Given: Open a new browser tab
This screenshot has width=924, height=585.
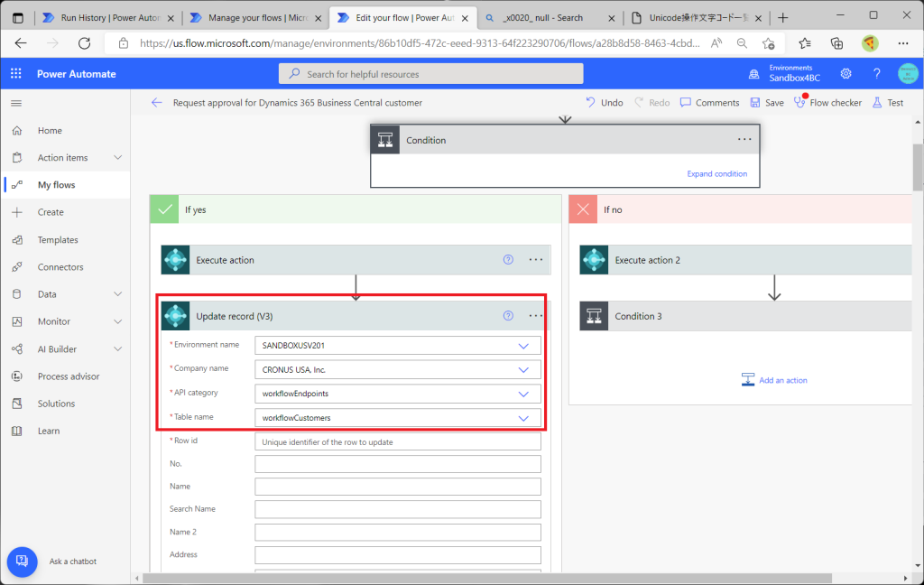Looking at the screenshot, I should coord(782,18).
